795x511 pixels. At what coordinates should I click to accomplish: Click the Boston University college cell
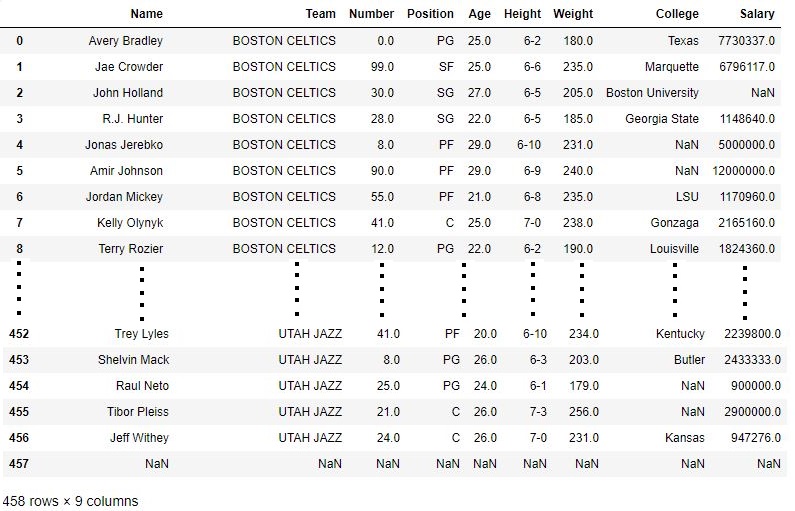point(652,93)
